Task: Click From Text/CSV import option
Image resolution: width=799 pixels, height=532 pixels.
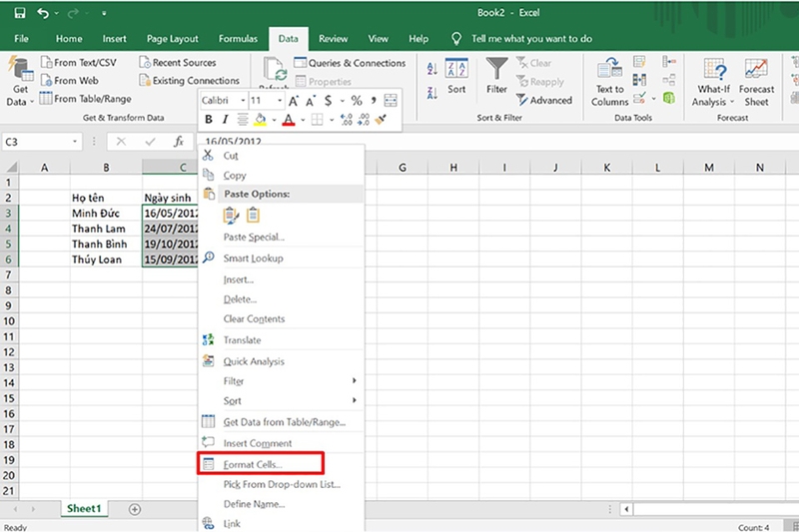Action: point(79,63)
